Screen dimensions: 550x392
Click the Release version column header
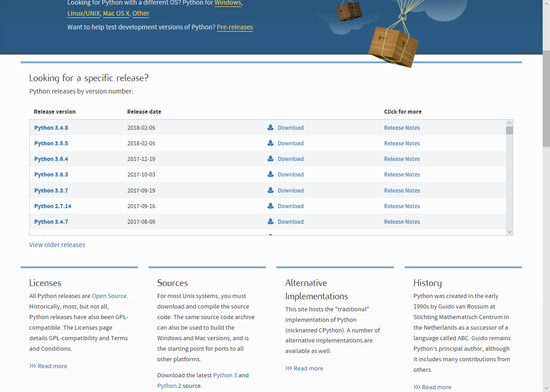coord(55,112)
